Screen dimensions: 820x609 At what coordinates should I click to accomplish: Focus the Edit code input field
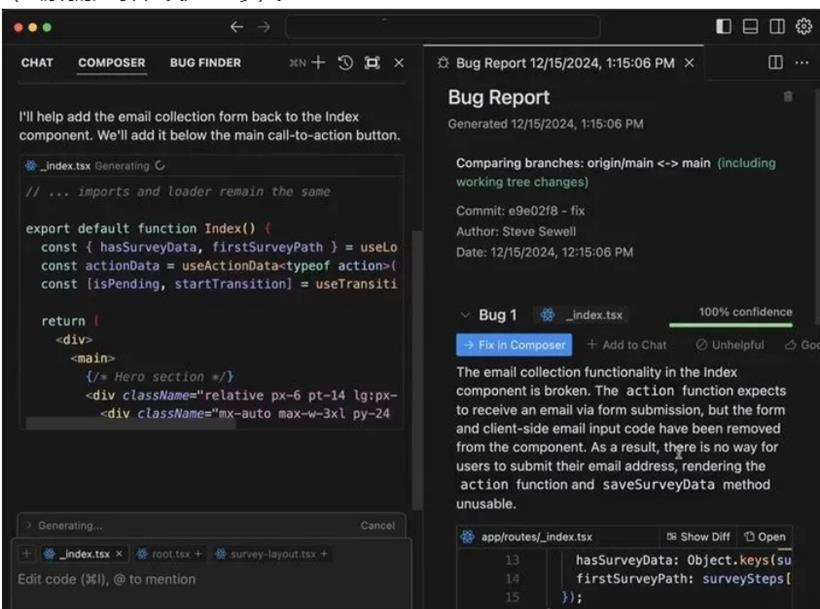click(209, 579)
